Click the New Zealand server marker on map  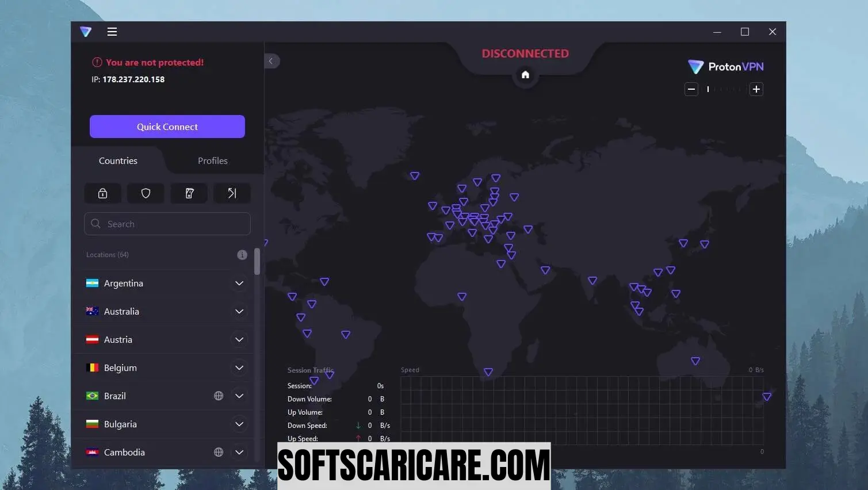click(x=767, y=397)
